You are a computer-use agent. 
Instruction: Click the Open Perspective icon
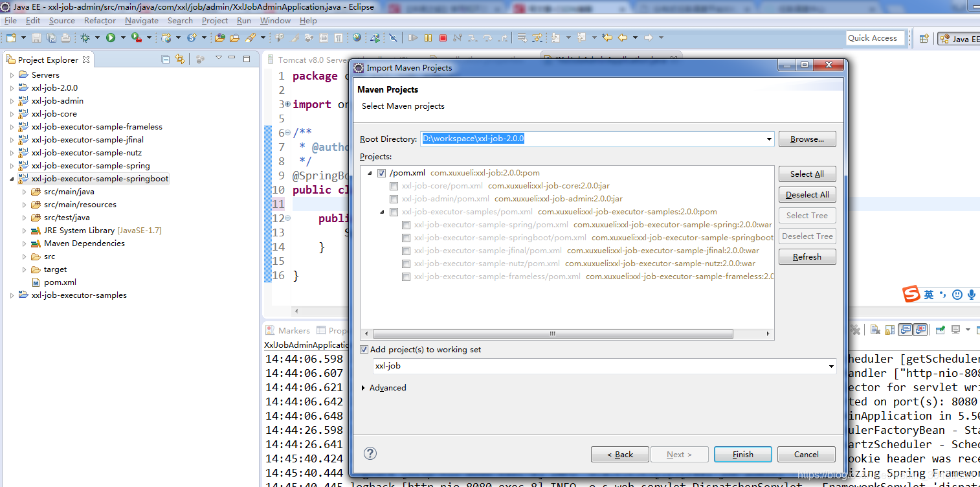click(924, 38)
